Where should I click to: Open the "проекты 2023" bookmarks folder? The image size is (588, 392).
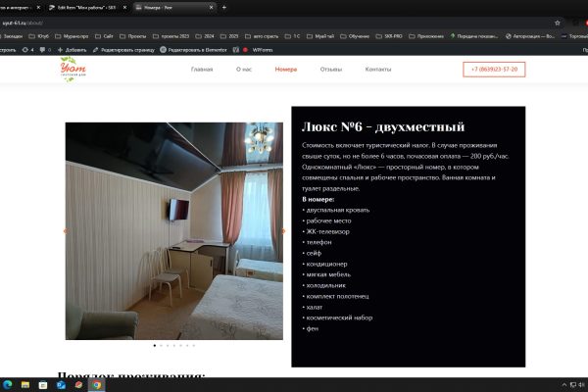coord(171,36)
